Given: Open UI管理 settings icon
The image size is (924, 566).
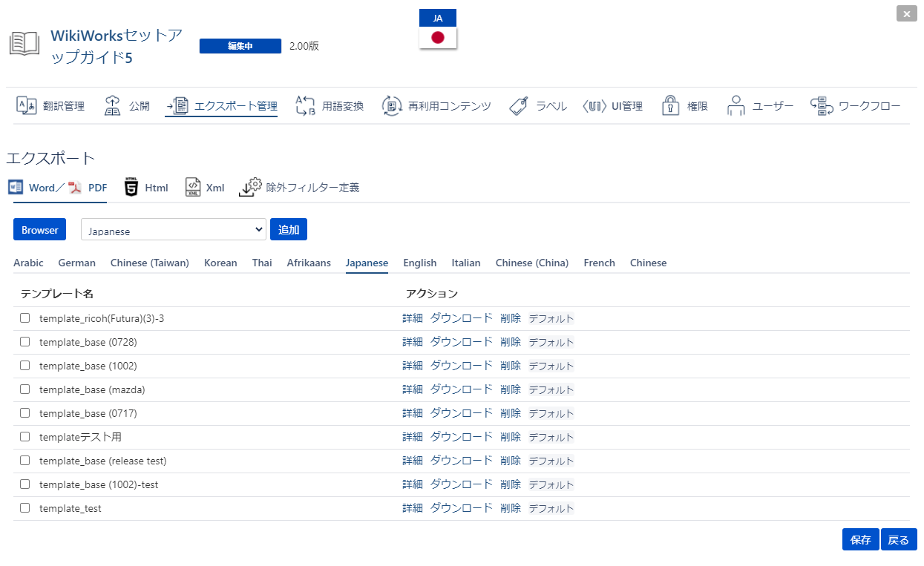Looking at the screenshot, I should (x=594, y=106).
